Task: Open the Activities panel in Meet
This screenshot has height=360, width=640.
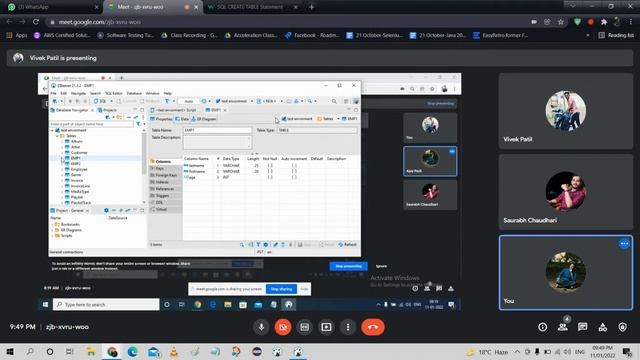Action: [602, 327]
